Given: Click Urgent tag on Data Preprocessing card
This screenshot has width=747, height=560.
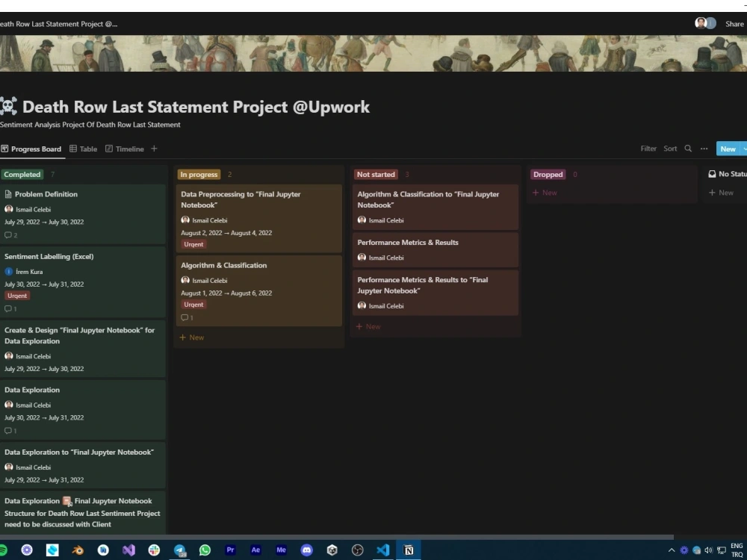Looking at the screenshot, I should (194, 244).
